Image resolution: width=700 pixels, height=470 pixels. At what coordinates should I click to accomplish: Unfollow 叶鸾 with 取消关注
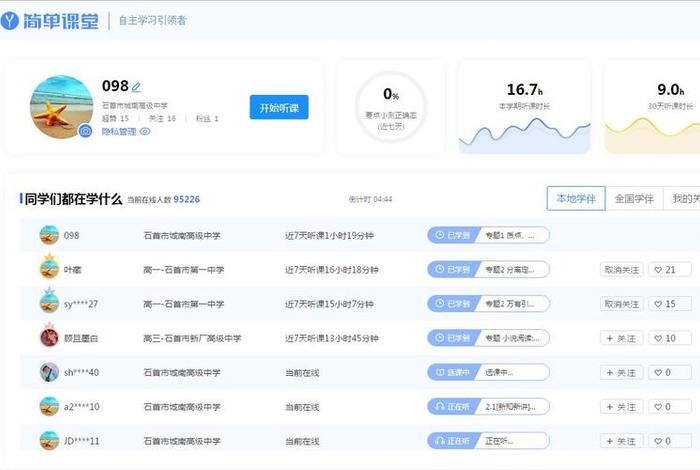point(621,269)
